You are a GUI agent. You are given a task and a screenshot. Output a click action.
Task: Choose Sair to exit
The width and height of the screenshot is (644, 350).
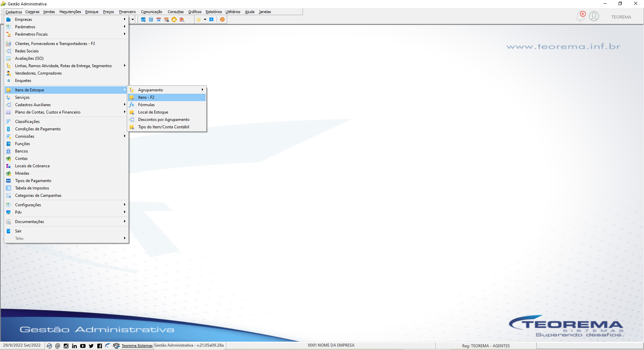[x=66, y=231]
